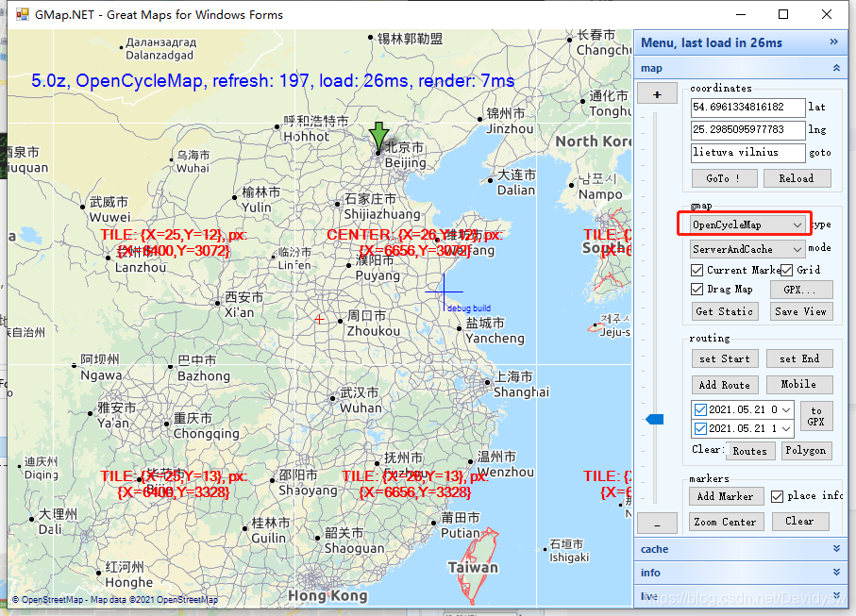Click the Zoom Center button
This screenshot has height=616, width=856.
(725, 523)
